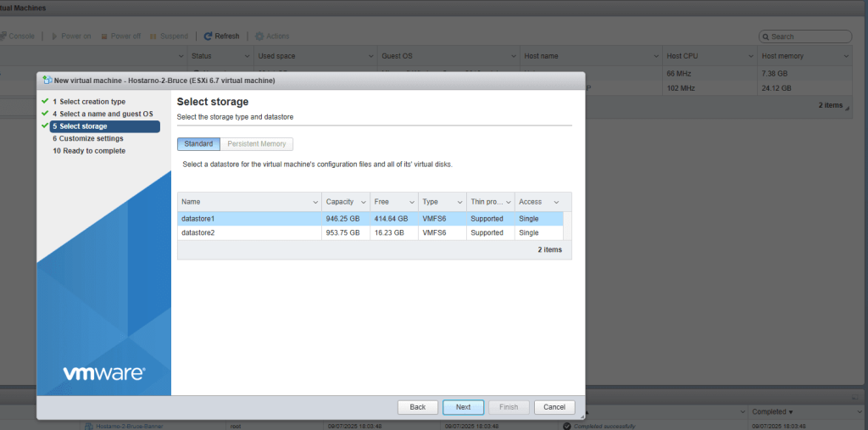Click the Power off stop icon
The height and width of the screenshot is (430, 868).
(104, 36)
